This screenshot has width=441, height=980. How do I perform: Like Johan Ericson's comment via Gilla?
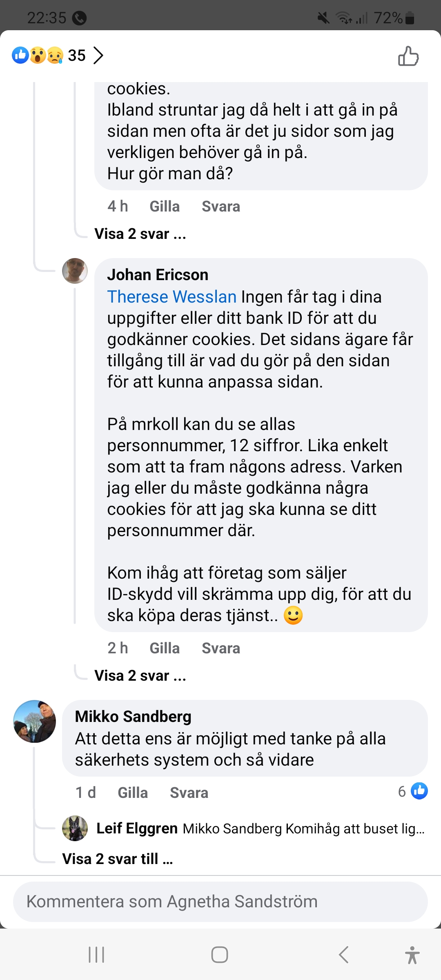(x=165, y=648)
